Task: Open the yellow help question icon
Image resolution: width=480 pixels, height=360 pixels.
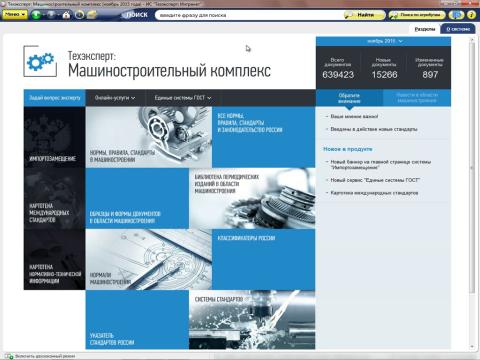Action: coord(471,15)
